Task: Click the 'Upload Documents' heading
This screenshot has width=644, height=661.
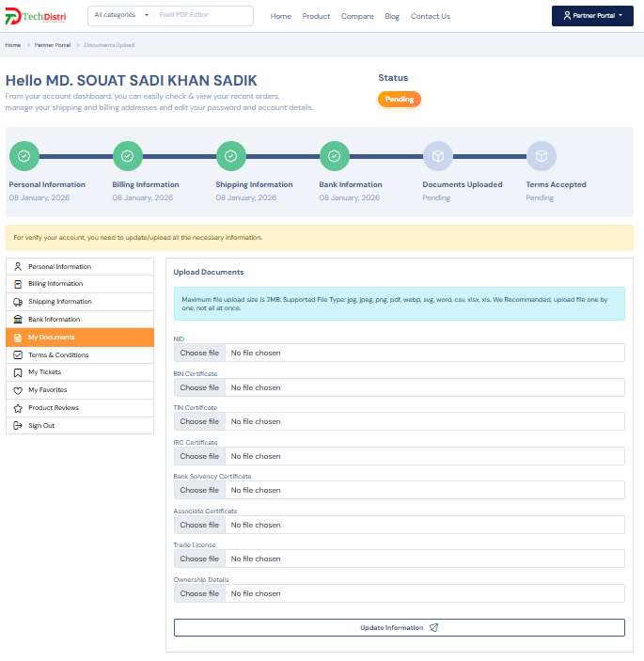Action: pyautogui.click(x=209, y=273)
